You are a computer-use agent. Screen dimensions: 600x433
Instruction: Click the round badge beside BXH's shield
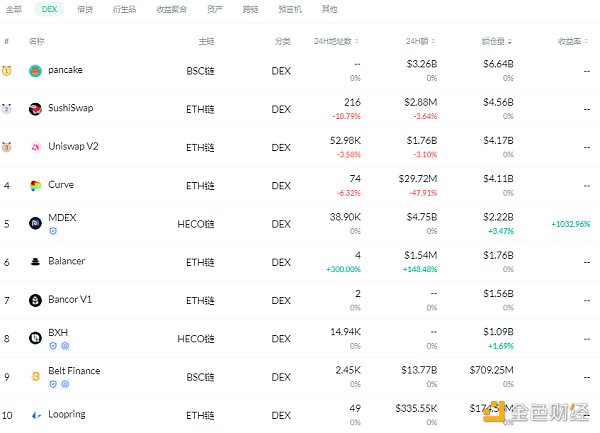tap(65, 346)
